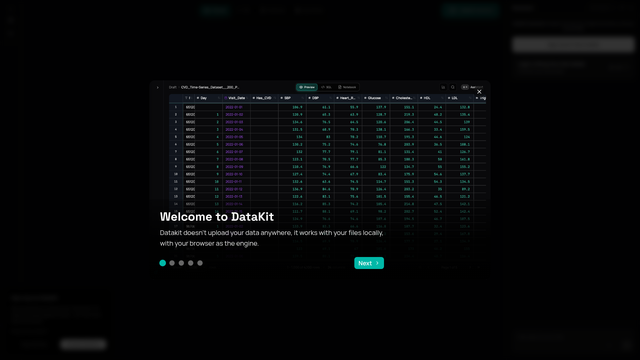Image resolution: width=640 pixels, height=360 pixels.
Task: Click the "Datakit doesn't upload your data" description
Action: coord(271,238)
